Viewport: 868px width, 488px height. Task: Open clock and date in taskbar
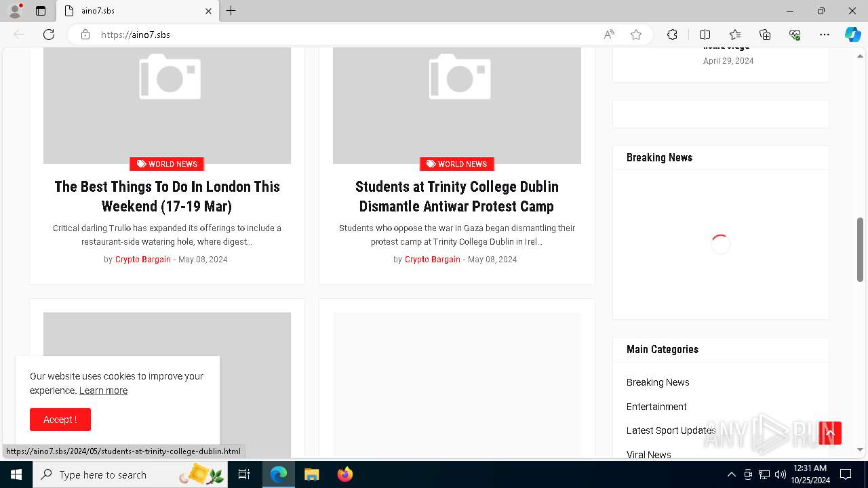[x=810, y=474]
